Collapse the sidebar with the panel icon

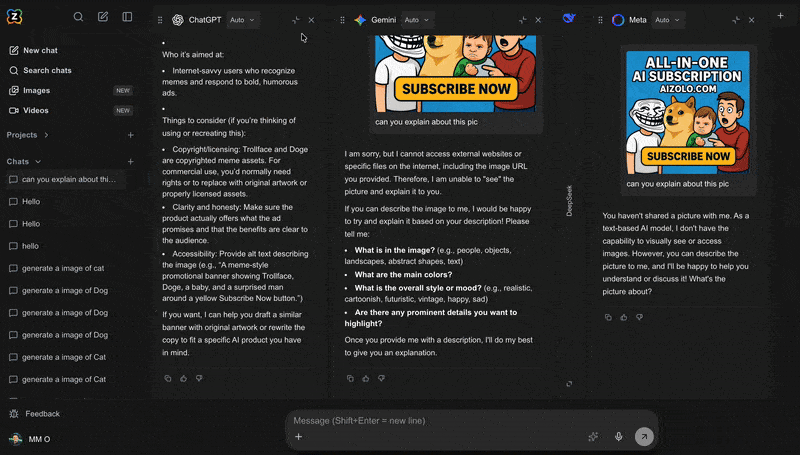[x=127, y=17]
